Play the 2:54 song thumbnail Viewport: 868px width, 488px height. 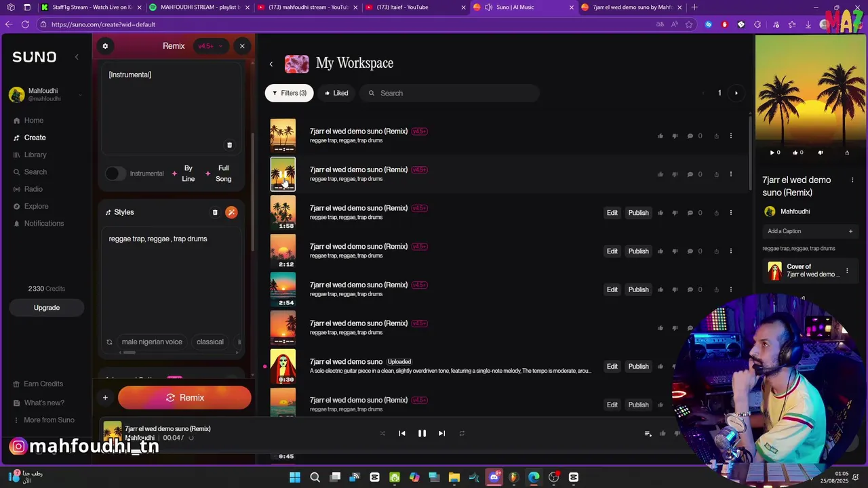(x=283, y=289)
